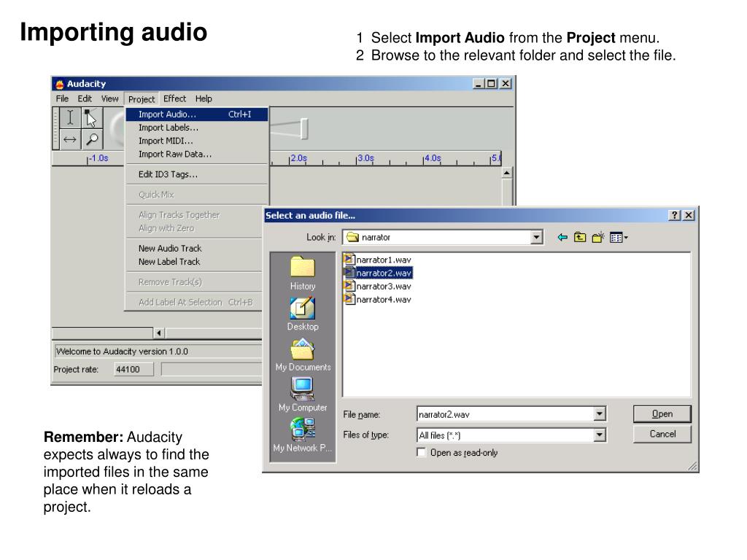Open My Documents in the places bar

(x=303, y=355)
